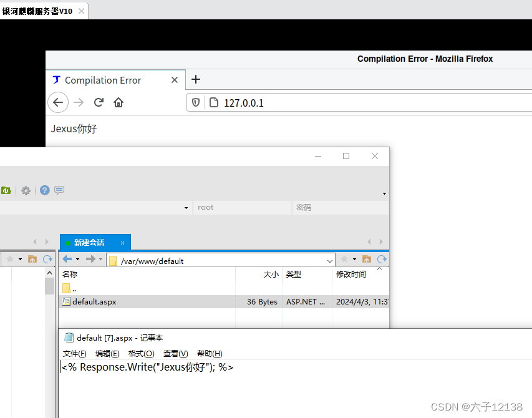Open the back button history dropdown arrow
Viewport: 532px width, 418px height.
77,259
